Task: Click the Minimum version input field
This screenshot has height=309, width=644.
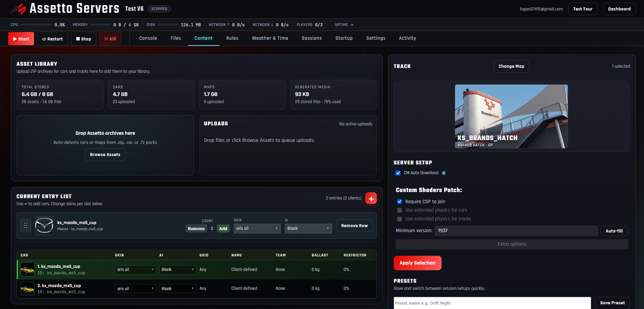Action: (516, 231)
